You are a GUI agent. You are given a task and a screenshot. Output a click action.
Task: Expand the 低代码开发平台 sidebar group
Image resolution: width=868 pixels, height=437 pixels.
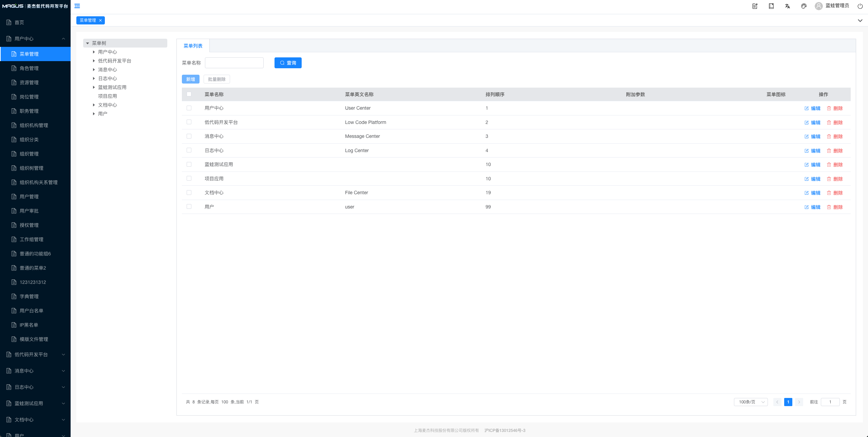tap(35, 354)
